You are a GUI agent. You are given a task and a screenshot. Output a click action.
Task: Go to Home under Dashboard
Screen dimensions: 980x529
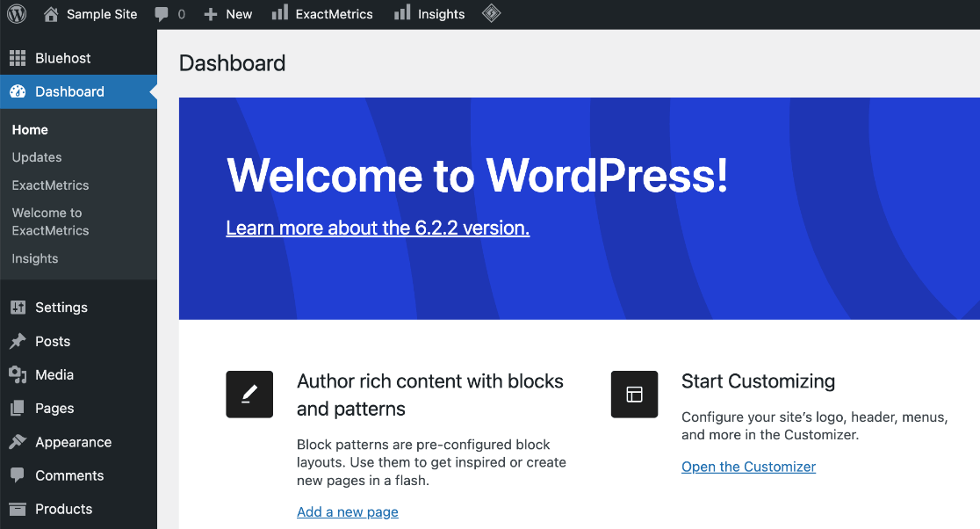(x=30, y=130)
